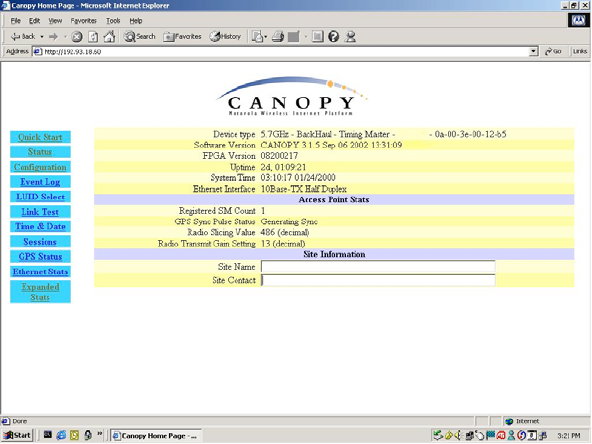Click the software version text CANOPY 3.1.5

click(331, 145)
